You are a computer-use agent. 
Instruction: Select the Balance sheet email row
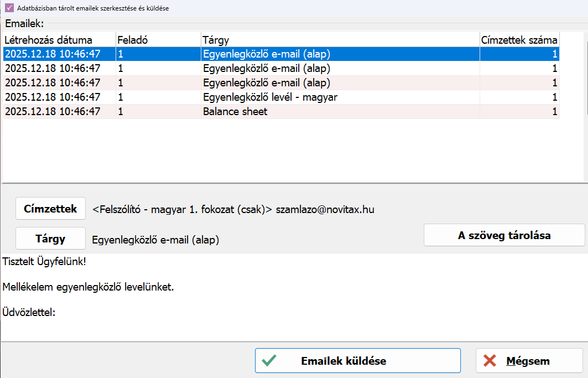click(x=235, y=112)
